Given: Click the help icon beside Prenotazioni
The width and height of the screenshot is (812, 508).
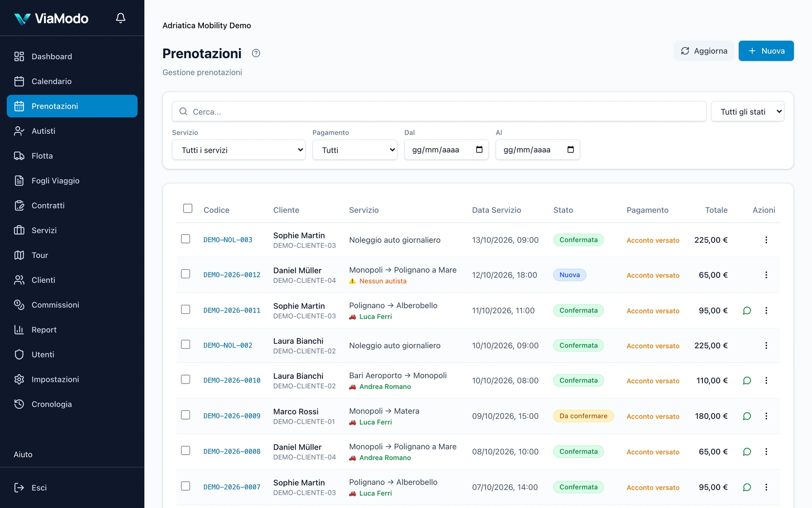Looking at the screenshot, I should 256,53.
